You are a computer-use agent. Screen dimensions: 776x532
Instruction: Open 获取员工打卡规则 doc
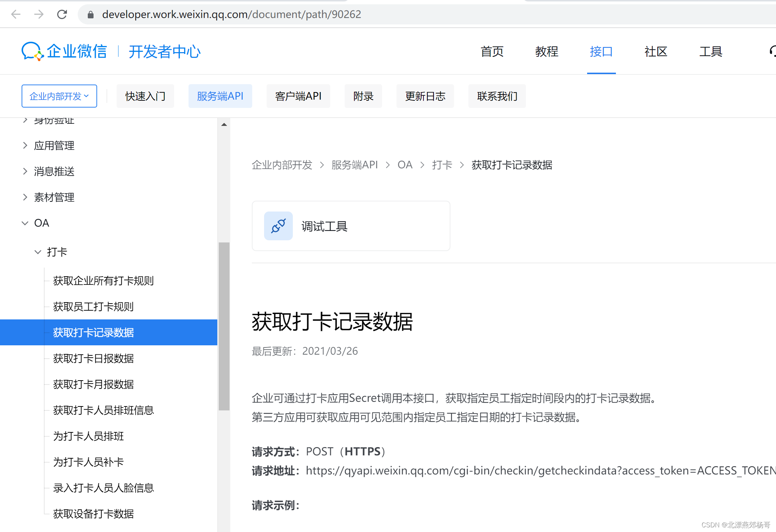[x=93, y=306]
